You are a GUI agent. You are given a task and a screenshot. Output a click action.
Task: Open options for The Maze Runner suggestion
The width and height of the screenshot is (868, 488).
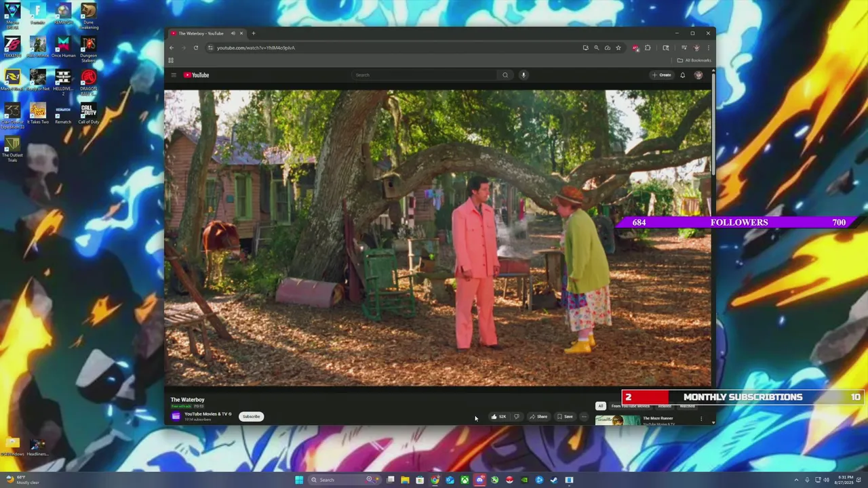pos(701,419)
